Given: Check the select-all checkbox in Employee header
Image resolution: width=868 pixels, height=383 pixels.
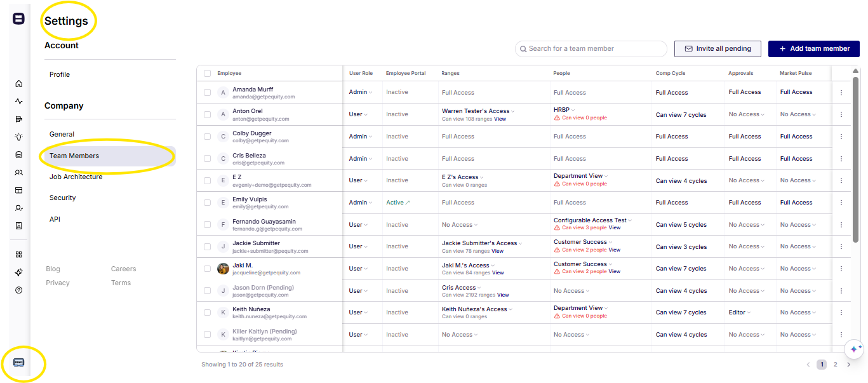Looking at the screenshot, I should pos(207,74).
